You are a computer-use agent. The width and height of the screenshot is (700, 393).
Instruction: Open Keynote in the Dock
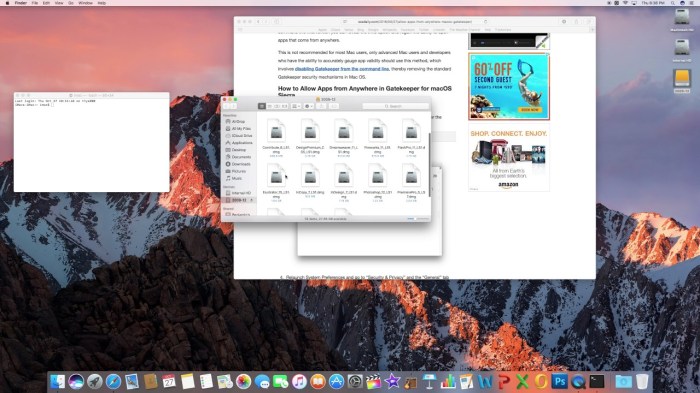coord(429,381)
